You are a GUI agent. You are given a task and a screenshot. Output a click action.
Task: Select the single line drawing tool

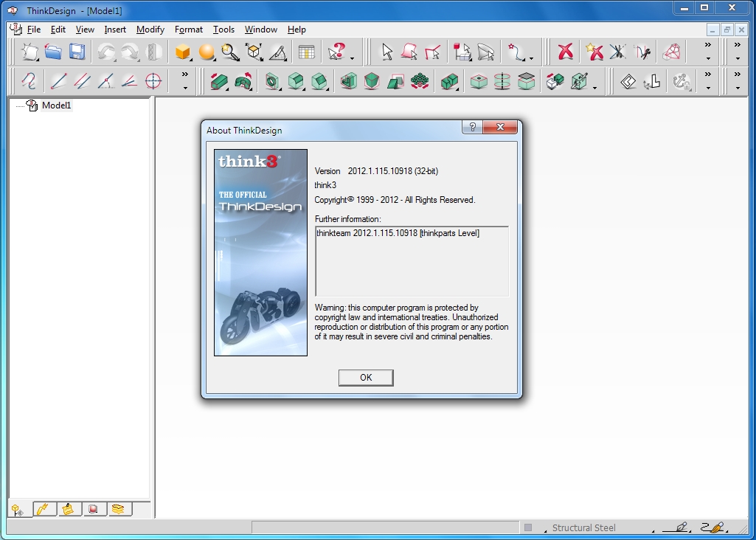[x=58, y=81]
